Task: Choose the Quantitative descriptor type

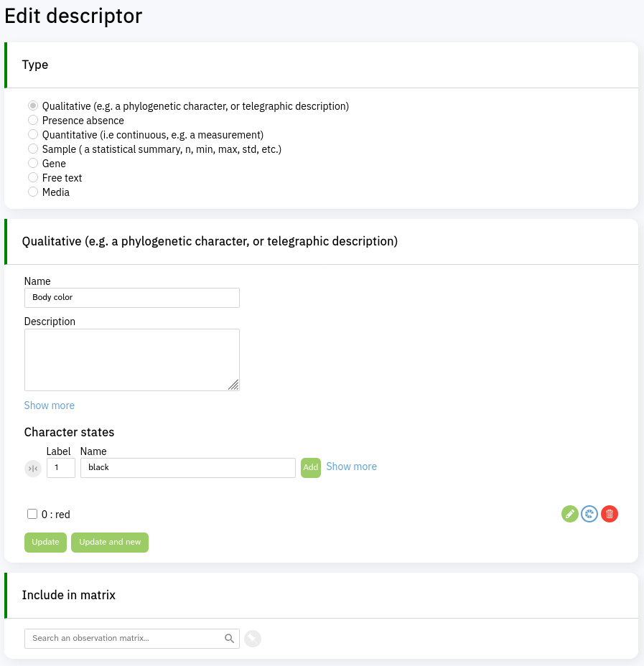Action: coord(33,135)
